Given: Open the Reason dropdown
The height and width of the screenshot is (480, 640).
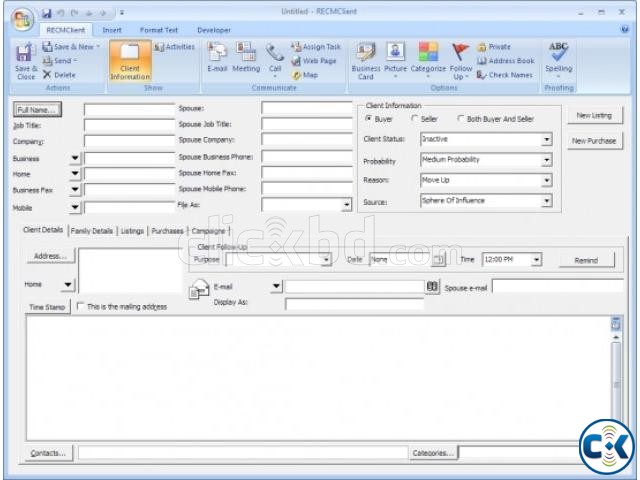Looking at the screenshot, I should point(547,180).
